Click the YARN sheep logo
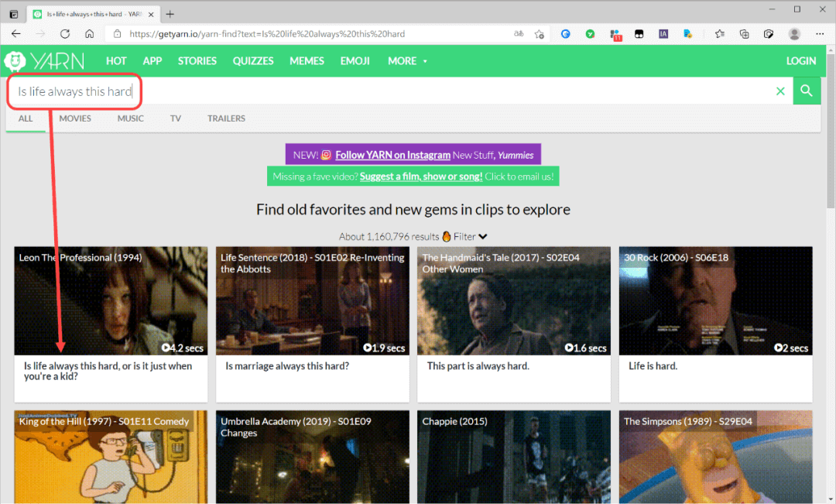Screen dimensions: 836x504 pyautogui.click(x=15, y=61)
